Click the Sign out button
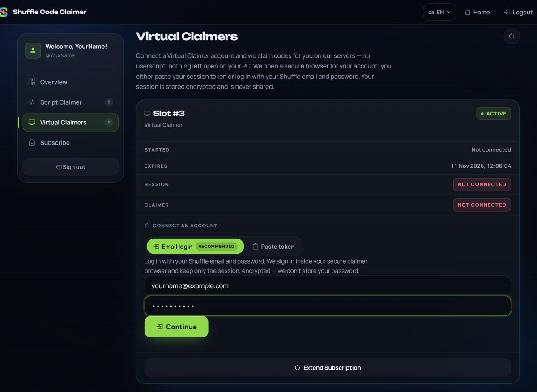The height and width of the screenshot is (392, 537). (x=71, y=167)
